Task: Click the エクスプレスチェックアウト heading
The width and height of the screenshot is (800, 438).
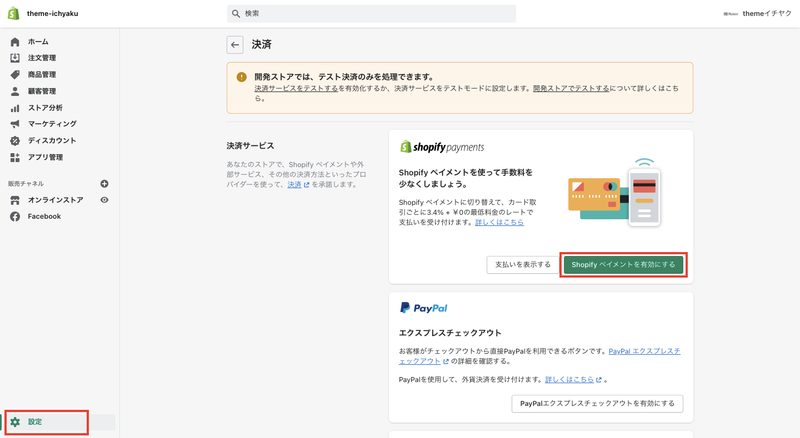Action: [x=450, y=333]
